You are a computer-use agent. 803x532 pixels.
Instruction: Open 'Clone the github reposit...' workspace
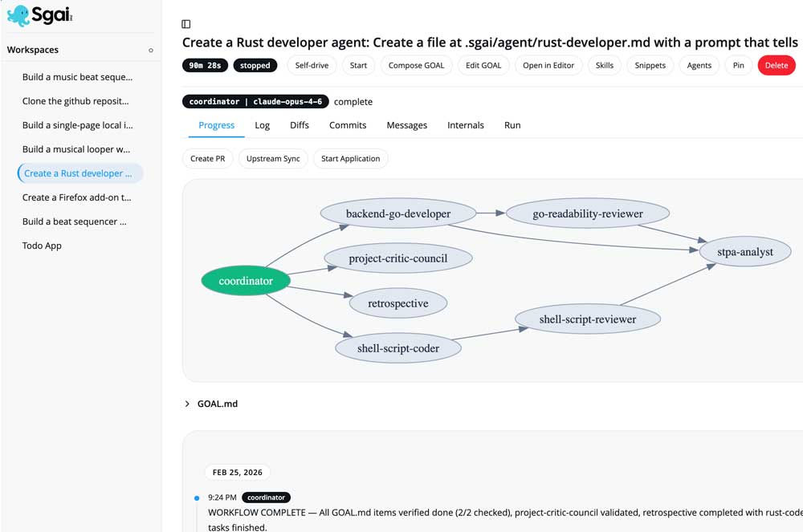tap(75, 101)
